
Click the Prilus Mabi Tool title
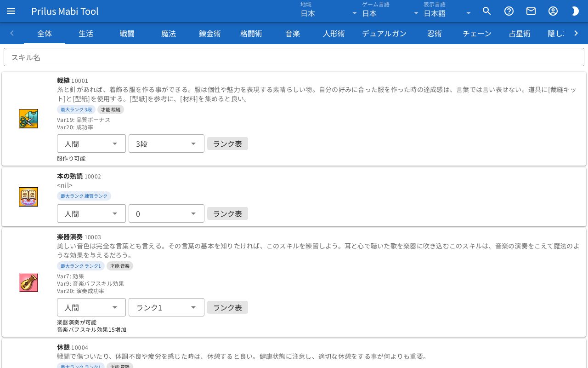click(65, 11)
